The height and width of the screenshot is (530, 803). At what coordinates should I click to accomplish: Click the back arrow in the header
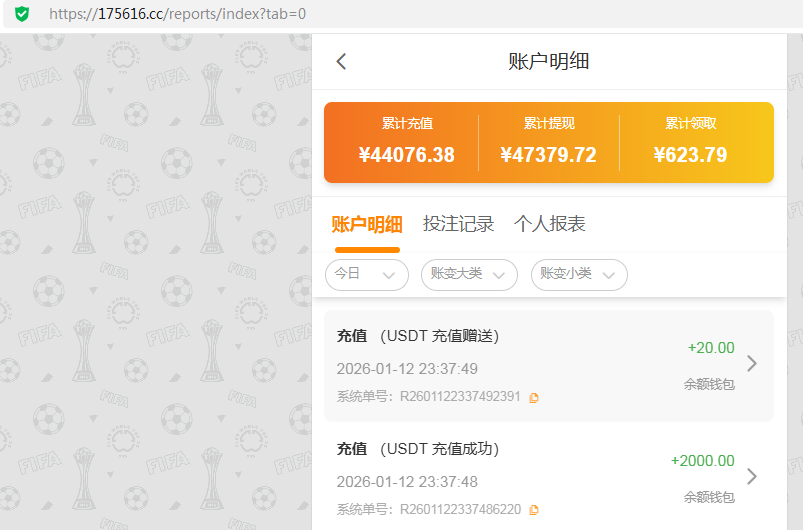point(341,62)
